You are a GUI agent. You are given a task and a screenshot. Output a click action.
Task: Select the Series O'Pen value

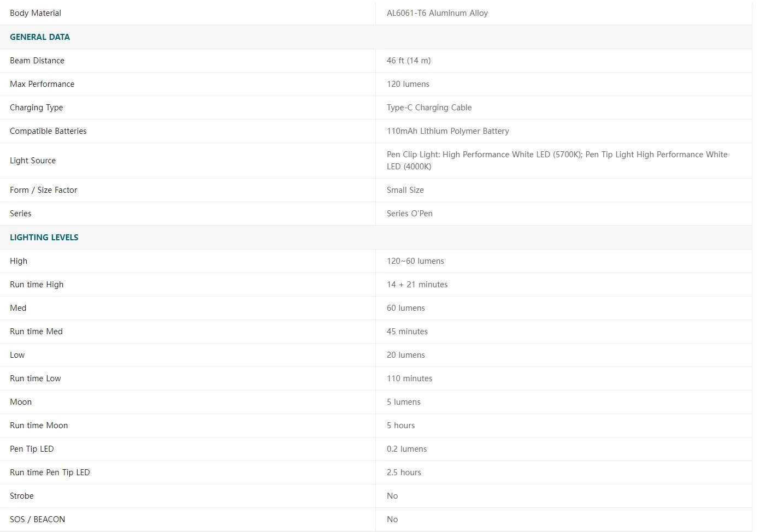(409, 214)
